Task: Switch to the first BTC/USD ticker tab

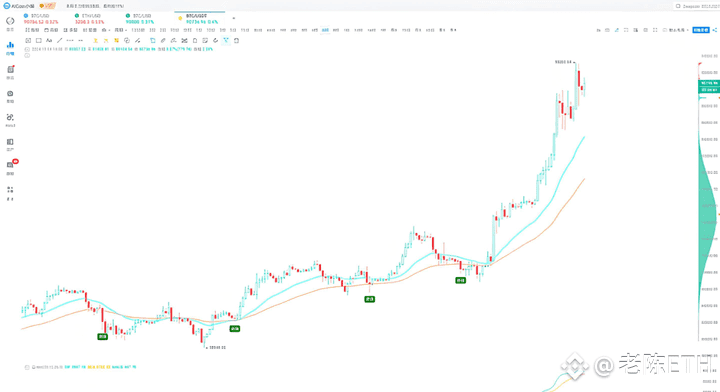Action: click(40, 19)
